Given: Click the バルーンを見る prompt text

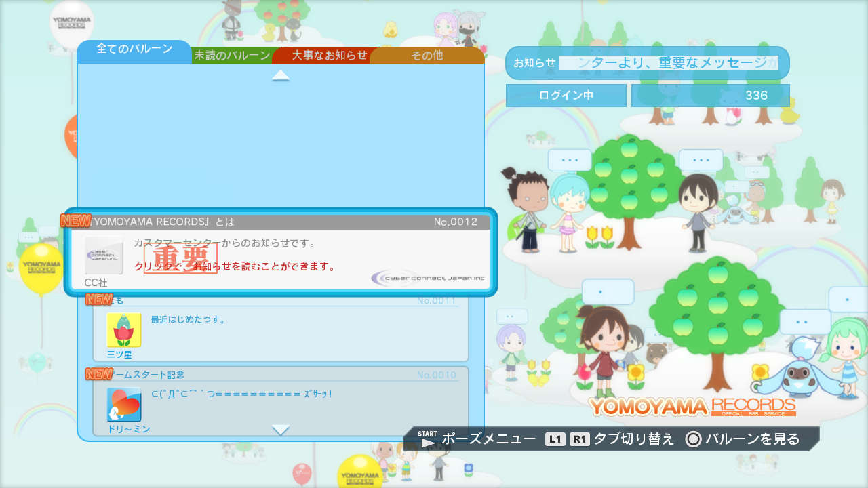Looking at the screenshot, I should tap(753, 439).
